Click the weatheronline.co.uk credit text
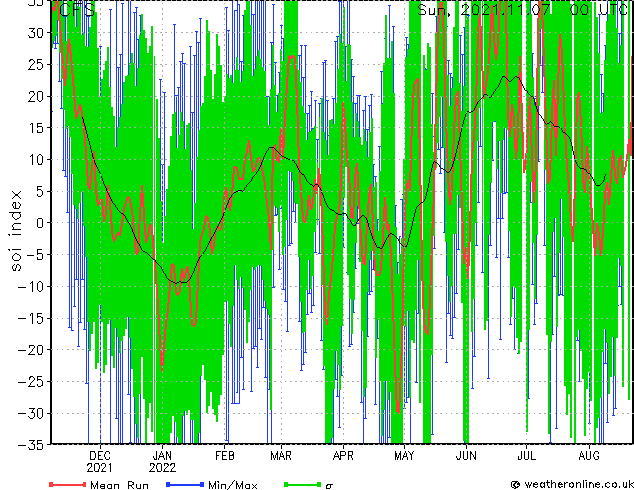This screenshot has width=634, height=490. pyautogui.click(x=572, y=484)
